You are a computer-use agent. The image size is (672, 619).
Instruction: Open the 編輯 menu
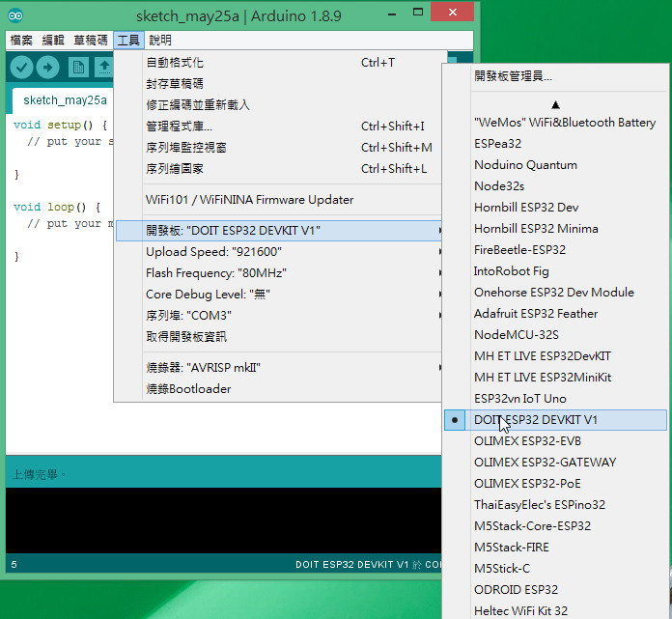(x=53, y=41)
